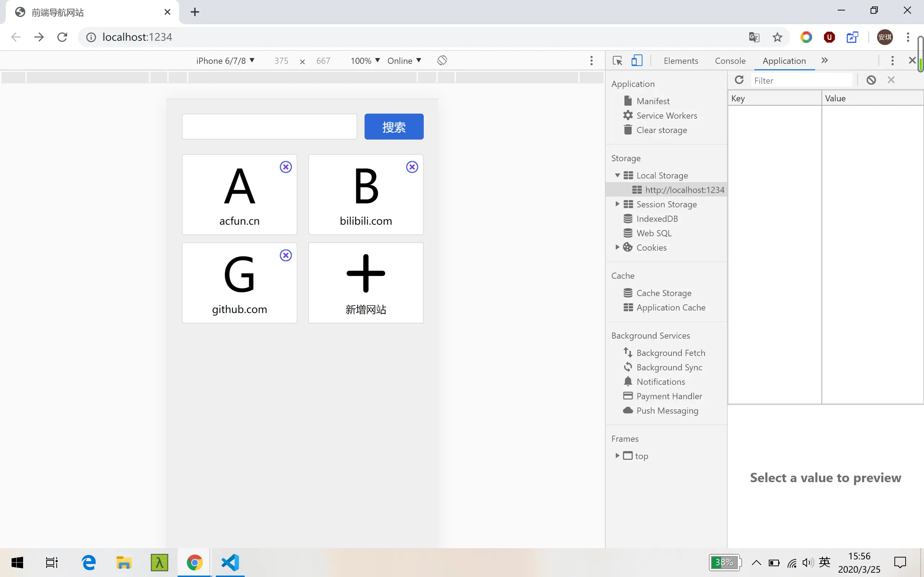Screen dimensions: 924x577
Task: Click the blue 搜索 search button
Action: [394, 127]
